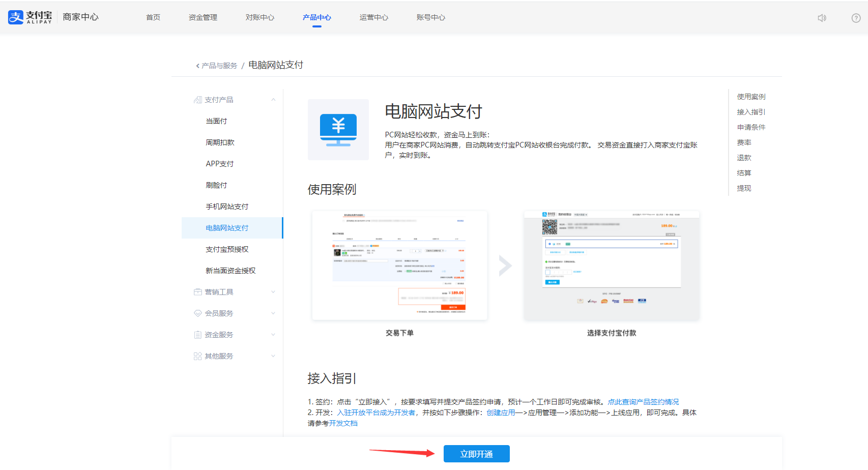The height and width of the screenshot is (470, 868).
Task: Expand the 其他服务 section chevron
Action: click(x=273, y=356)
